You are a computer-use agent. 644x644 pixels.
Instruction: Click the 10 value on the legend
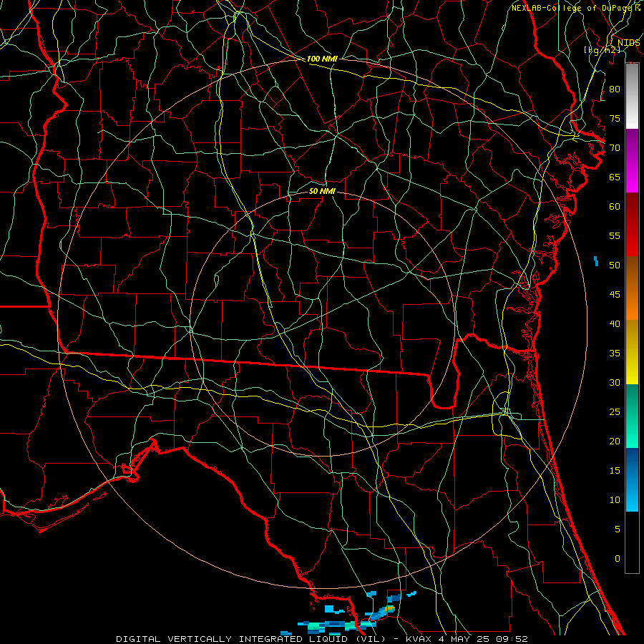click(615, 500)
